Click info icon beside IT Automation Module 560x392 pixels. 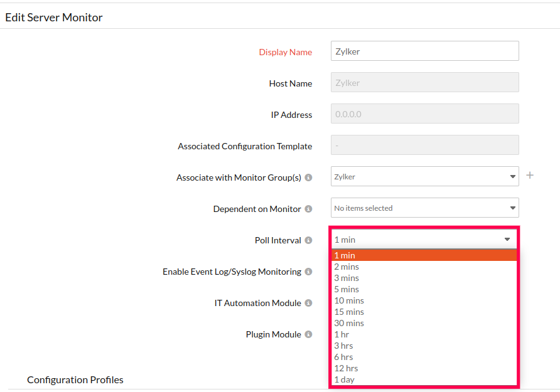(309, 303)
